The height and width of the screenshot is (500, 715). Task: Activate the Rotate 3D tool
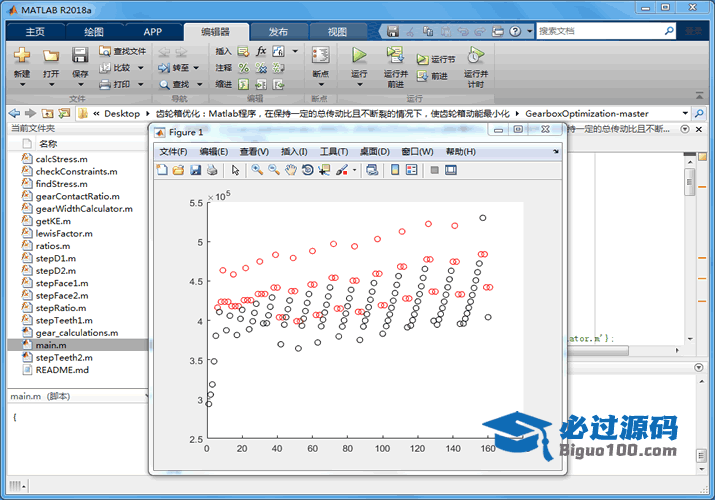click(x=307, y=170)
